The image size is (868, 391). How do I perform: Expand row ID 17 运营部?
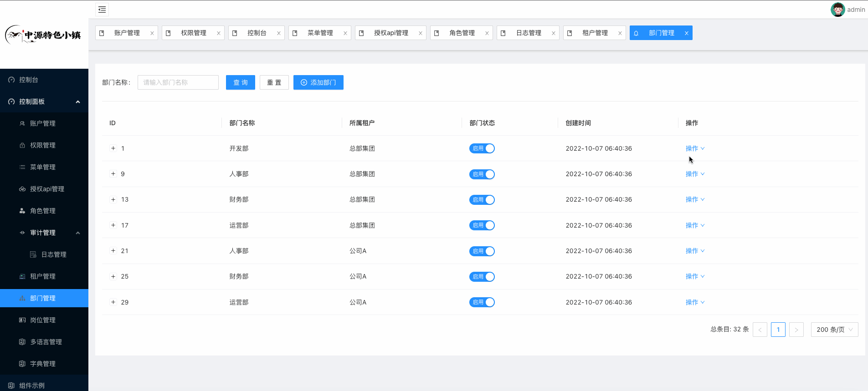113,225
